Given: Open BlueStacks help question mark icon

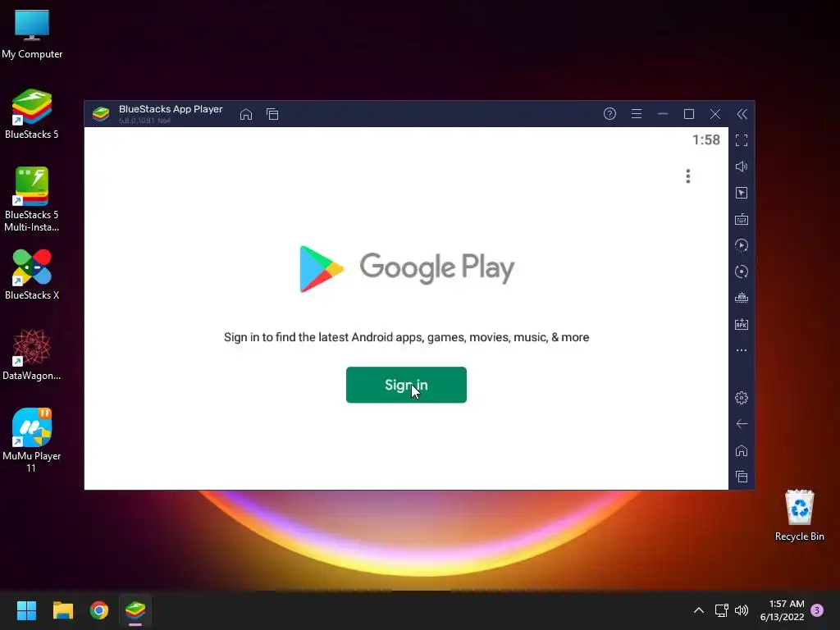Looking at the screenshot, I should [609, 113].
